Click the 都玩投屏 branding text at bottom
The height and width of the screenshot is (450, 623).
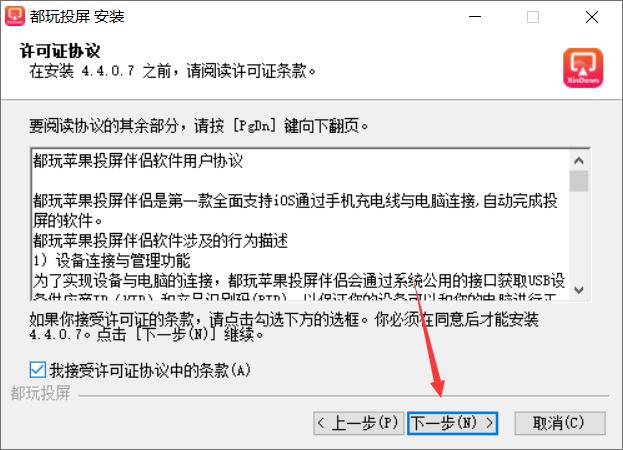click(40, 393)
